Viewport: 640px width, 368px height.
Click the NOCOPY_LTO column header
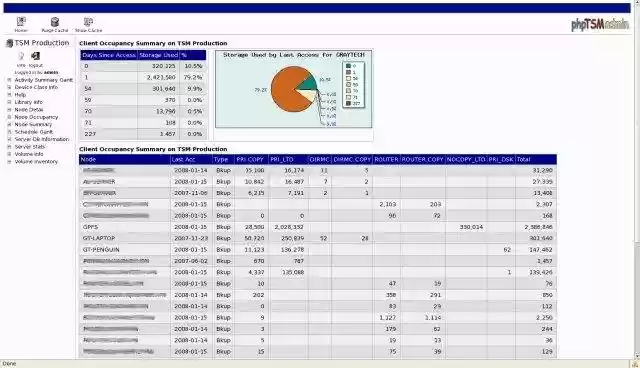[466, 160]
